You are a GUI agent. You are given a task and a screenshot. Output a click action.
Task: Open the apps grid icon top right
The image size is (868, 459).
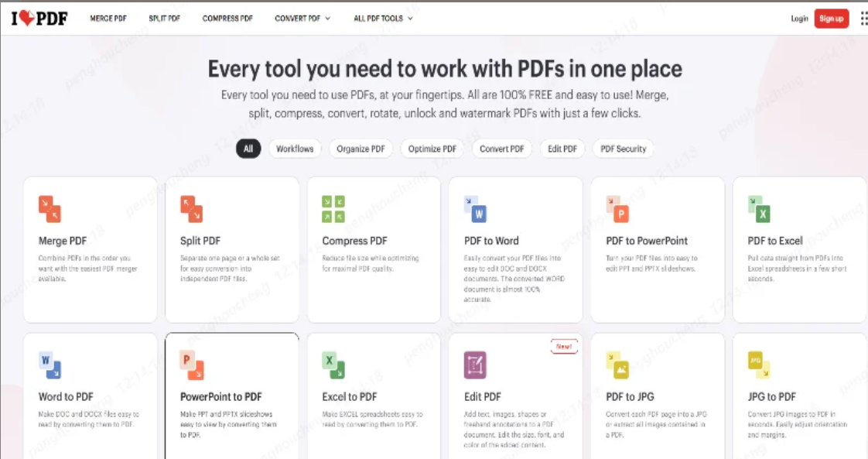click(863, 18)
